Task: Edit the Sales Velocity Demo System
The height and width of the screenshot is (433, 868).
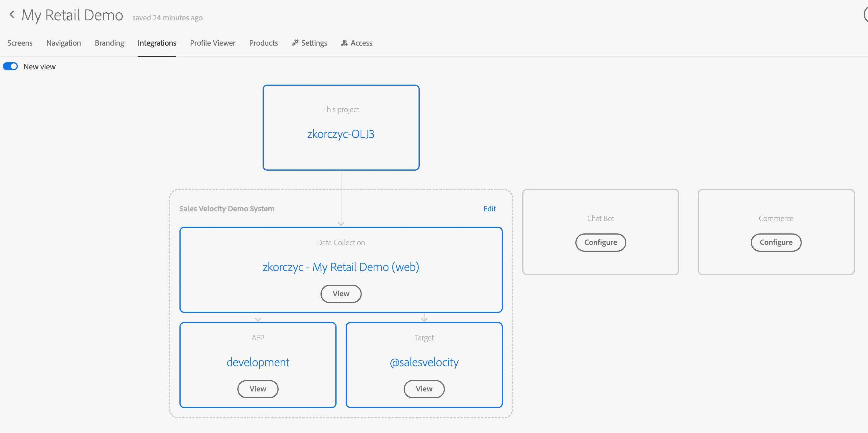Action: (x=489, y=208)
